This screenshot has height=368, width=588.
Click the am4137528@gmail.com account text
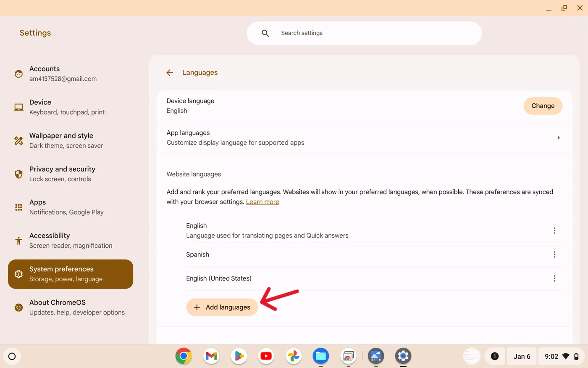click(63, 79)
